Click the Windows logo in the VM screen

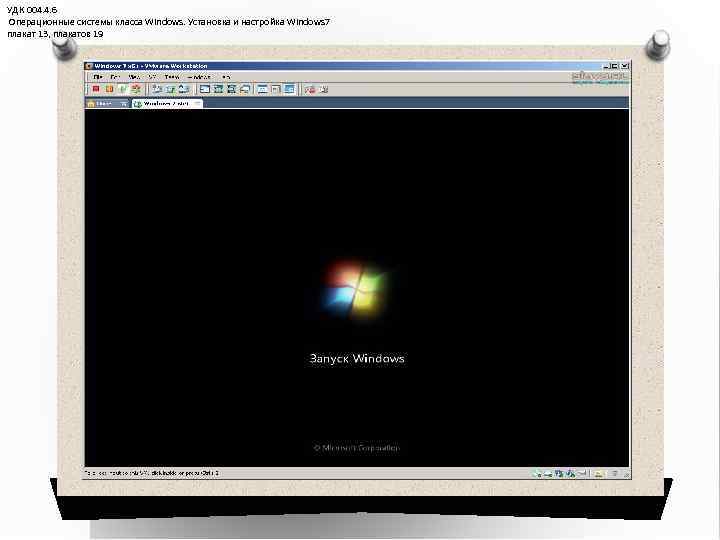pos(356,289)
